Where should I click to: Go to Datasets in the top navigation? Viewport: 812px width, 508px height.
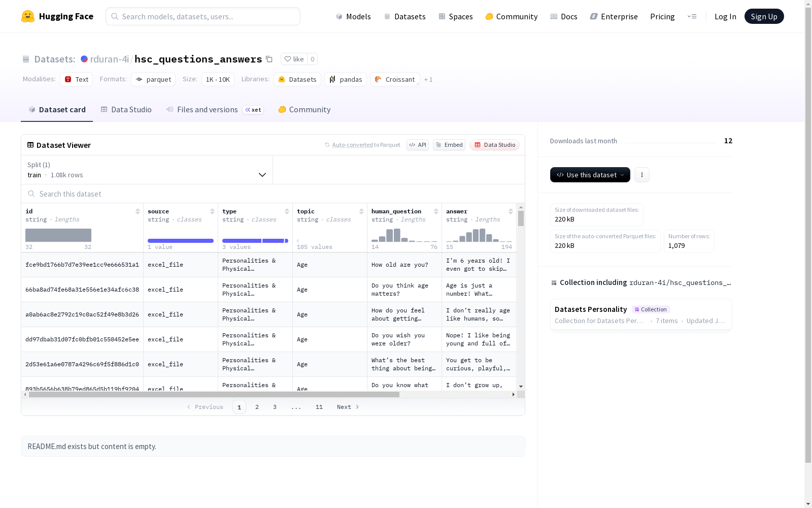404,16
